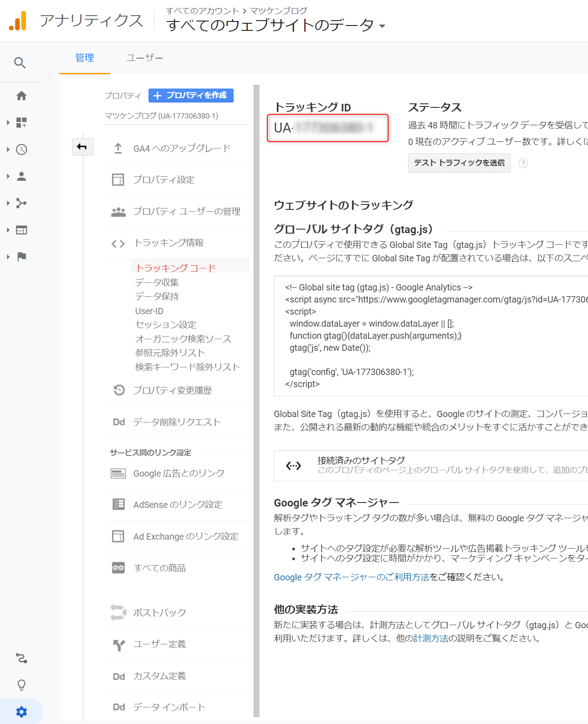Select オーガニック検索ソース menu item
Viewport: 588px width, 724px height.
(183, 339)
